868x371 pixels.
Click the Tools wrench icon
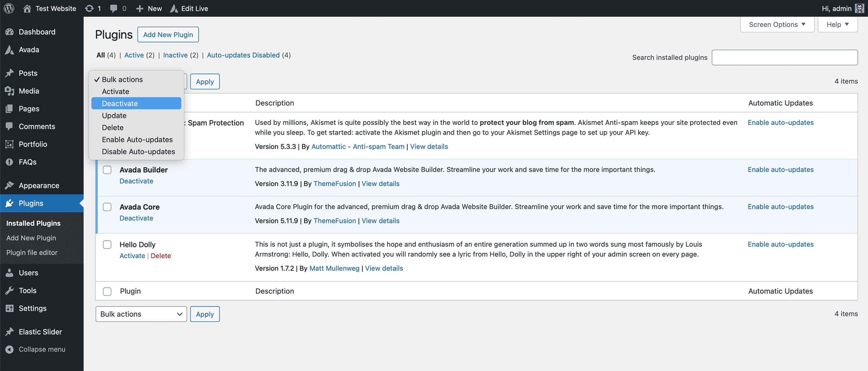pos(9,290)
